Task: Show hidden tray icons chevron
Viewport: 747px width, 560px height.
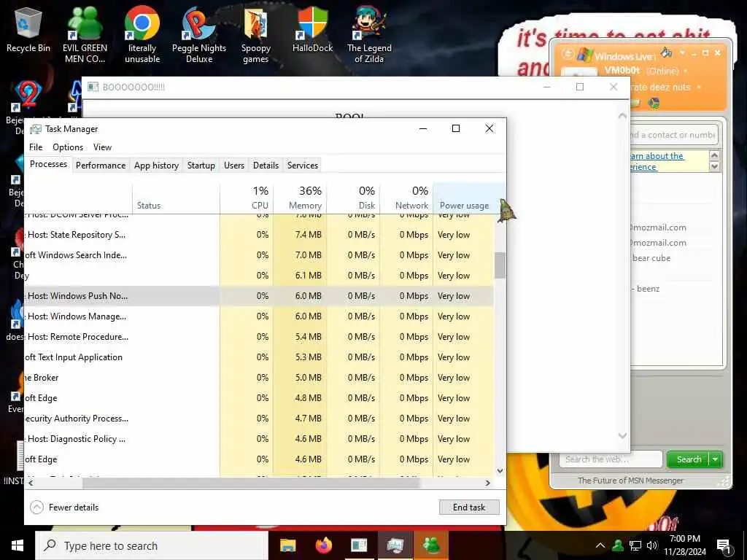Action: (600, 545)
